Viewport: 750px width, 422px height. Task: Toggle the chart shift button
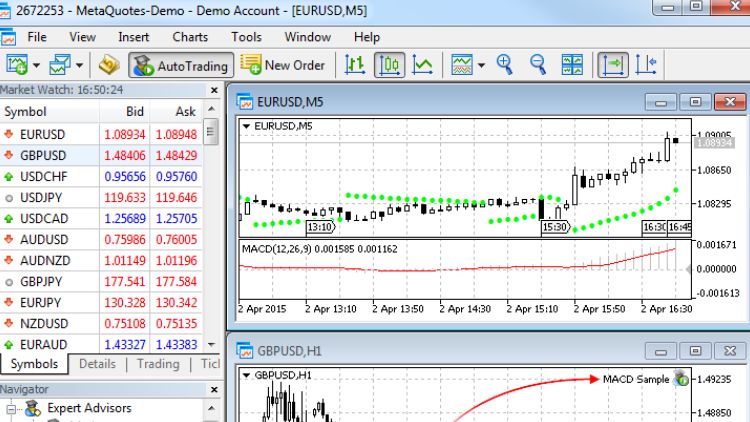pos(646,65)
